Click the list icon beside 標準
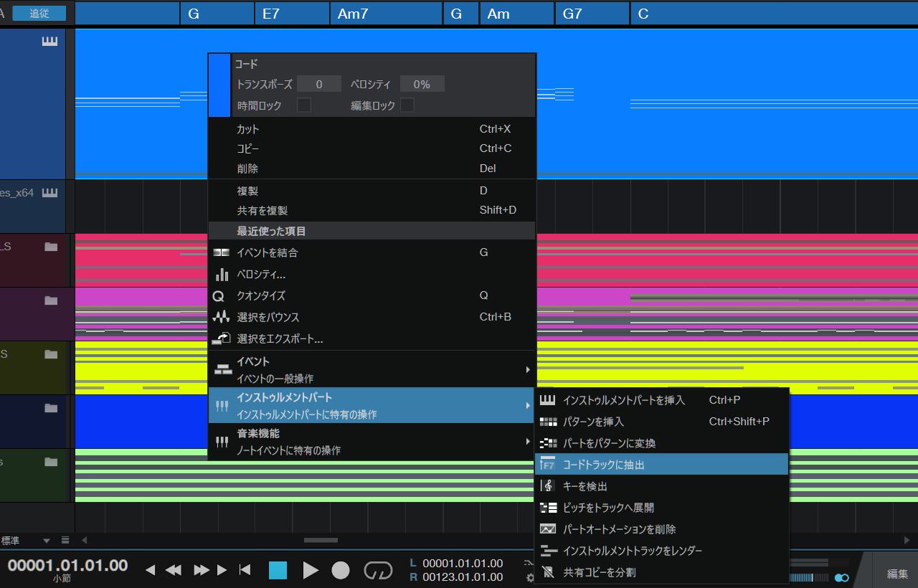This screenshot has height=588, width=918. [x=65, y=541]
